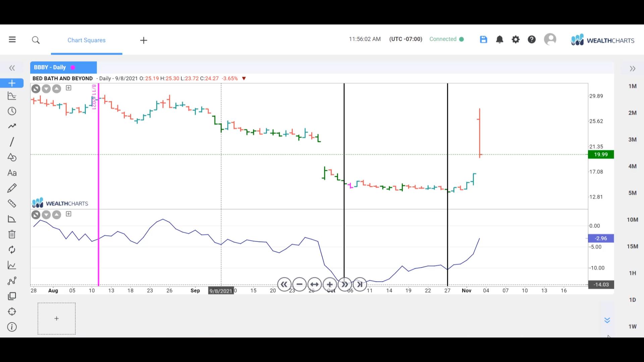This screenshot has width=644, height=362.
Task: Select the 10M timeframe
Action: point(632,220)
